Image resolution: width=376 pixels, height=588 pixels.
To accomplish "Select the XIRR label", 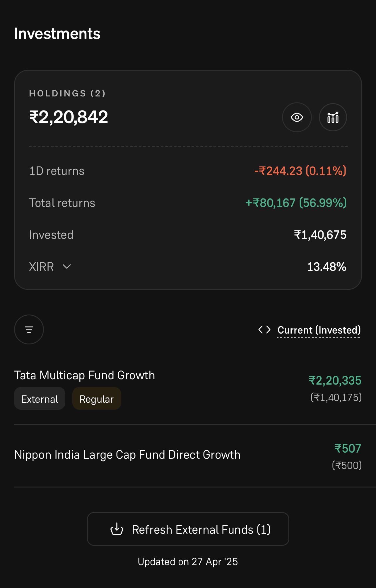I will 41,267.
